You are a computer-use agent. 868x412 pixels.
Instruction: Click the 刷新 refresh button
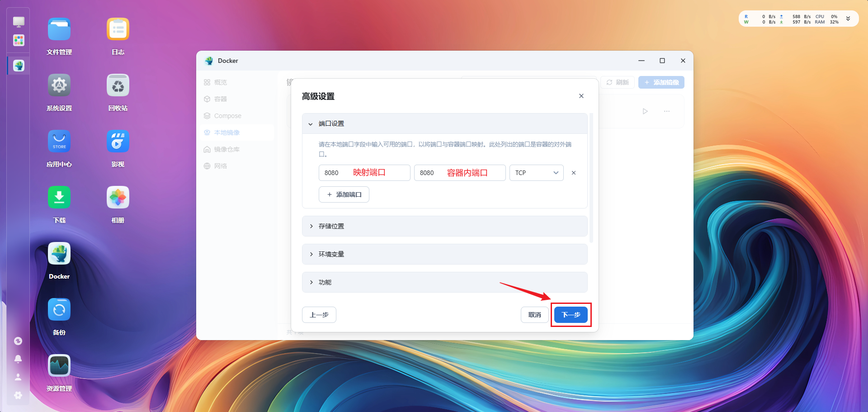point(618,82)
